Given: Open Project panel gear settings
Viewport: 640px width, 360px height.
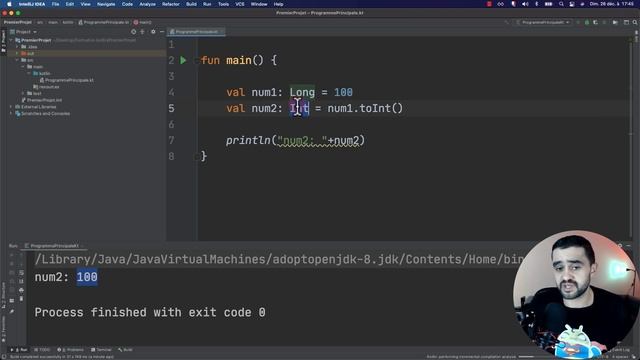Looking at the screenshot, I should click(153, 32).
